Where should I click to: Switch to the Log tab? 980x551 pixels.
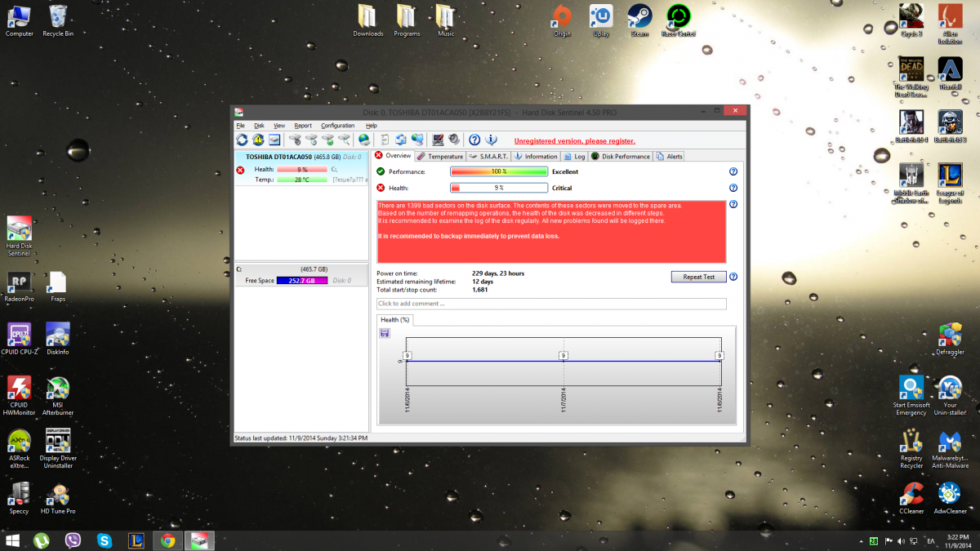point(574,156)
